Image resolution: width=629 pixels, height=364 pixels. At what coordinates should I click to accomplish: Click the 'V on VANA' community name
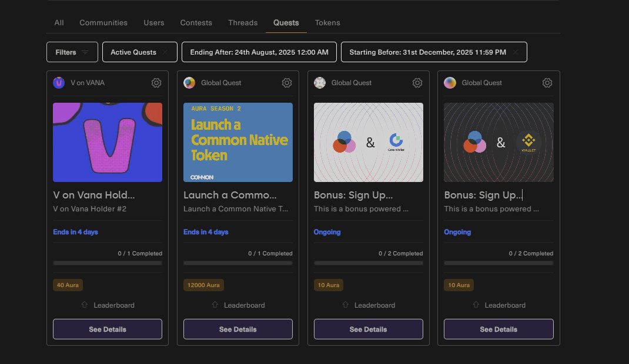pyautogui.click(x=88, y=83)
